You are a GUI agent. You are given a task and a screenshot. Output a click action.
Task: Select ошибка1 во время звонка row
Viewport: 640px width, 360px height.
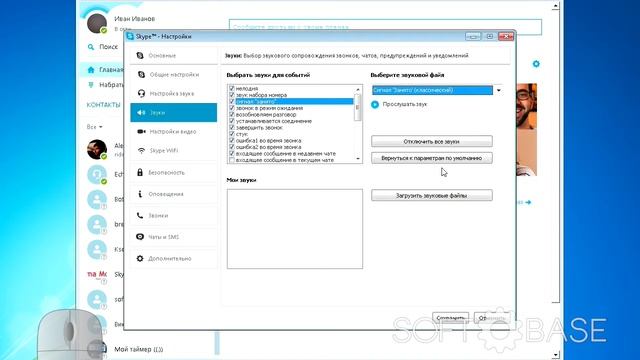pos(291,140)
